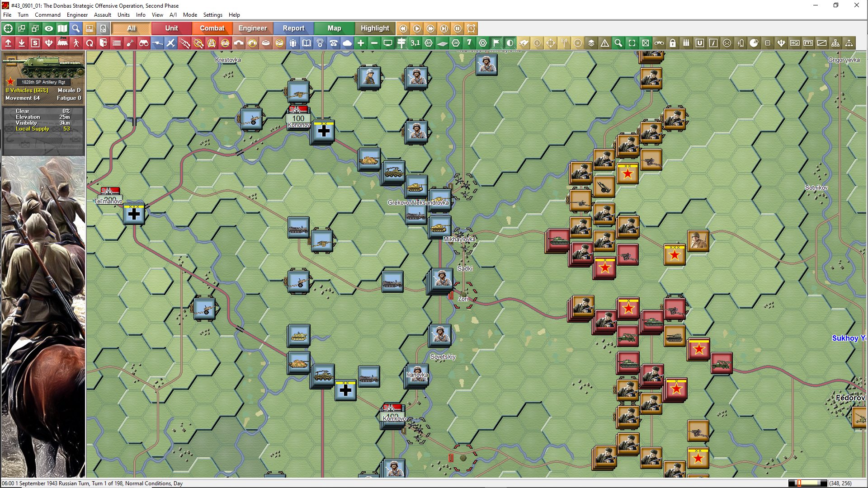The height and width of the screenshot is (488, 868).
Task: Click the alarm clock icon
Action: (x=471, y=28)
